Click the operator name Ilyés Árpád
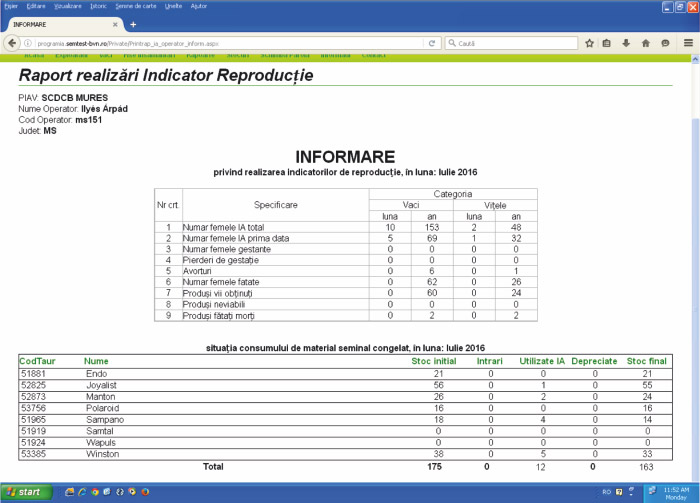Viewport: 700px width, 503px height. tap(104, 109)
